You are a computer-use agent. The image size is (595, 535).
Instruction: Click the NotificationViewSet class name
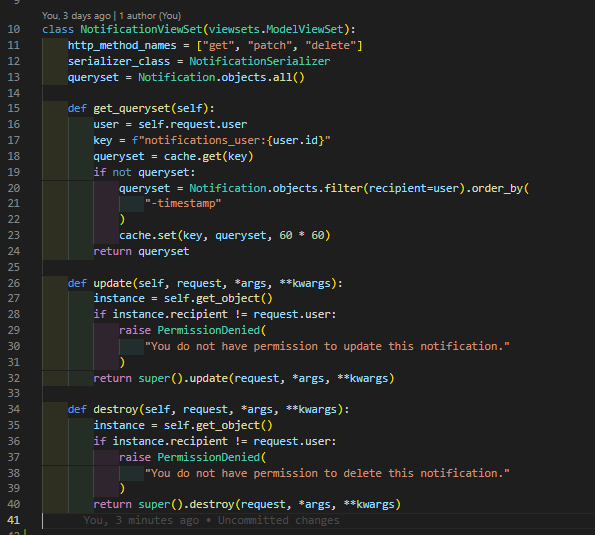click(141, 29)
